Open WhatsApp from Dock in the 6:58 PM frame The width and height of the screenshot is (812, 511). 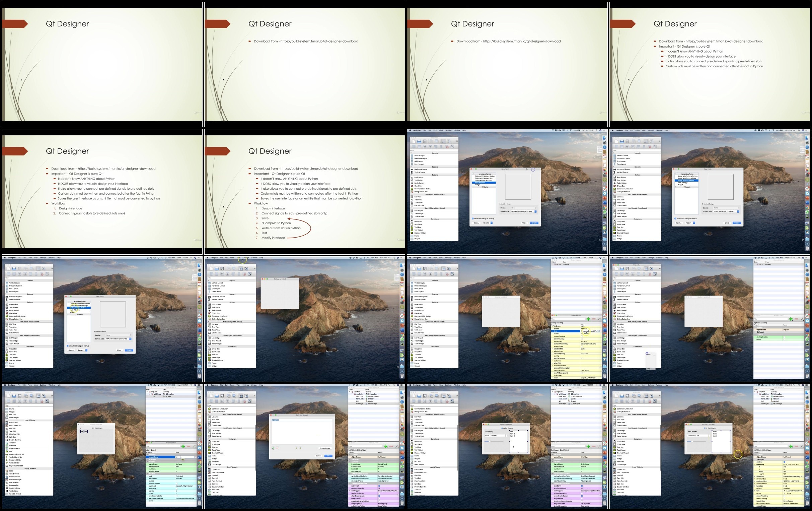[x=605, y=212]
